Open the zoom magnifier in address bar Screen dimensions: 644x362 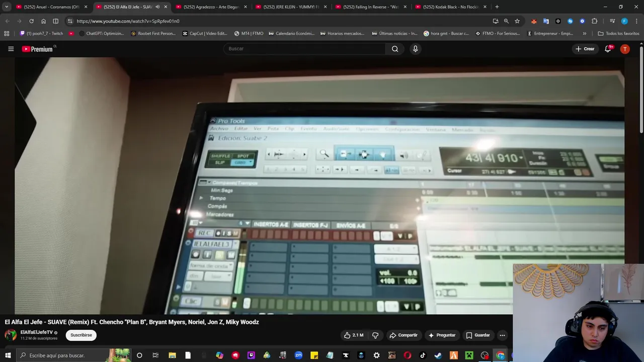click(x=506, y=21)
